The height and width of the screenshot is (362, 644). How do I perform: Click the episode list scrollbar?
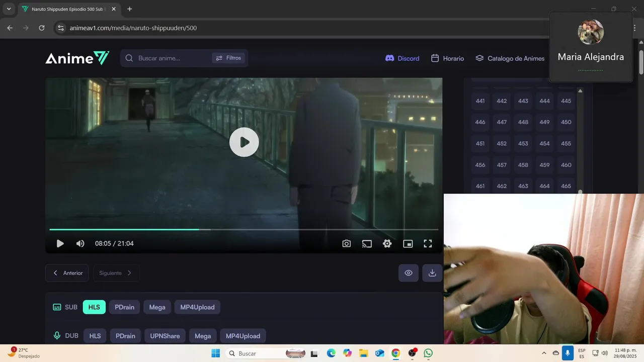click(580, 141)
